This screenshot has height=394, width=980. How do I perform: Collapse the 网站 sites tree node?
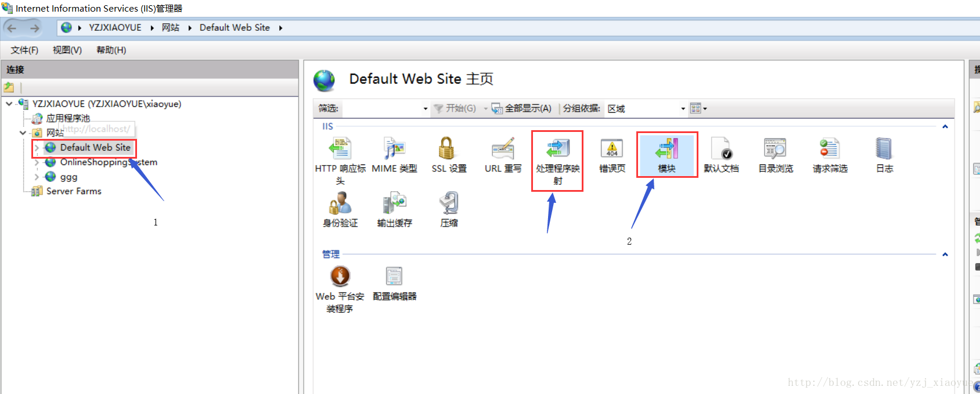point(23,132)
